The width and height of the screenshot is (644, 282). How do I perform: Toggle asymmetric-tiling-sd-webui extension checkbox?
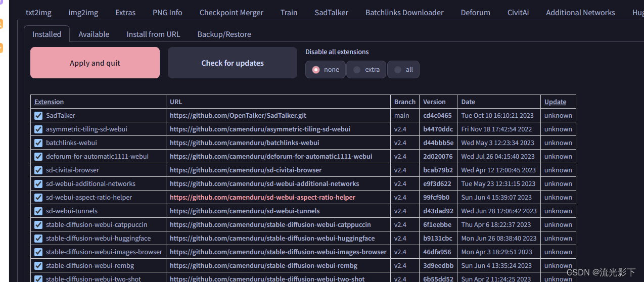(38, 129)
